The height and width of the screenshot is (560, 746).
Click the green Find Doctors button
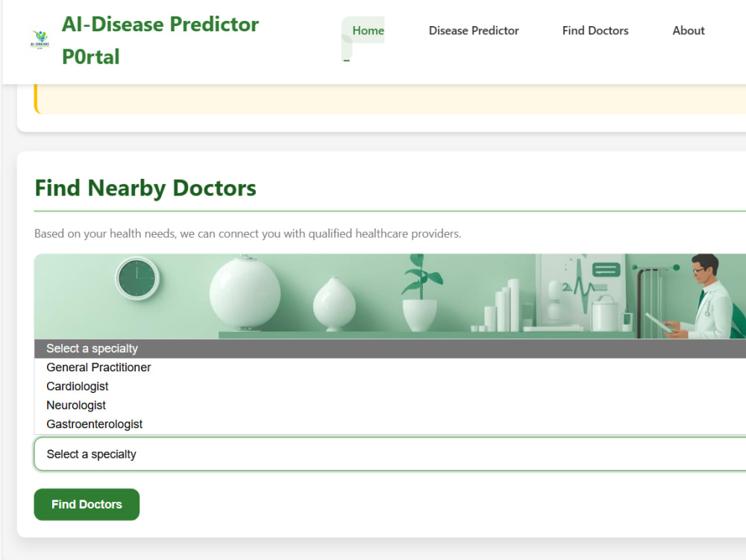87,504
